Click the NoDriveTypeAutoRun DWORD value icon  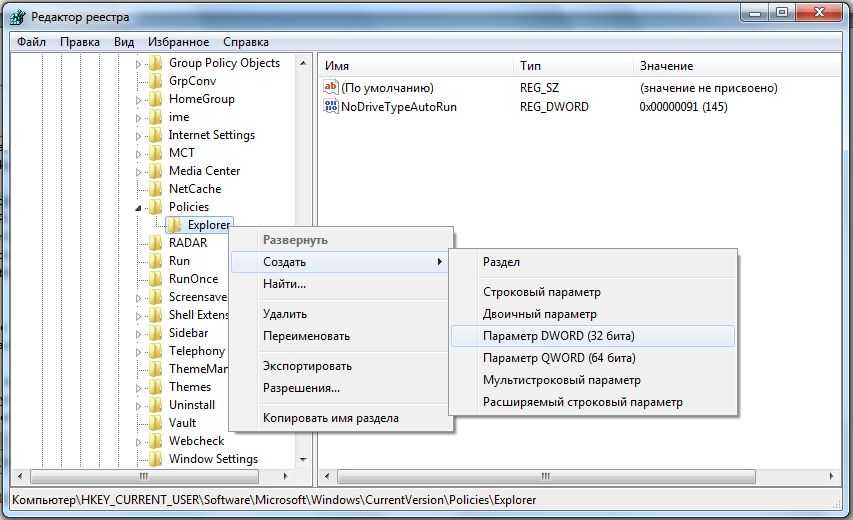(331, 107)
